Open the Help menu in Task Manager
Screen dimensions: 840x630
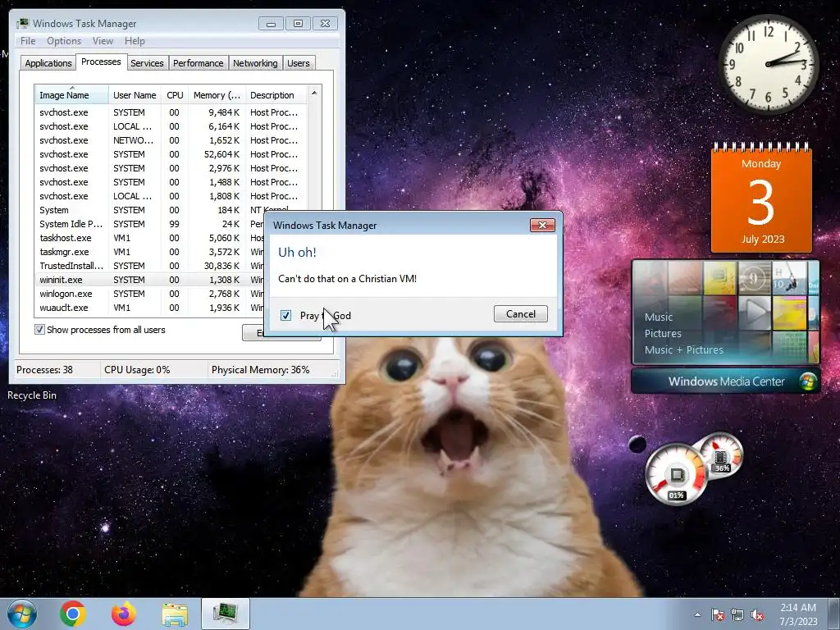(x=135, y=41)
